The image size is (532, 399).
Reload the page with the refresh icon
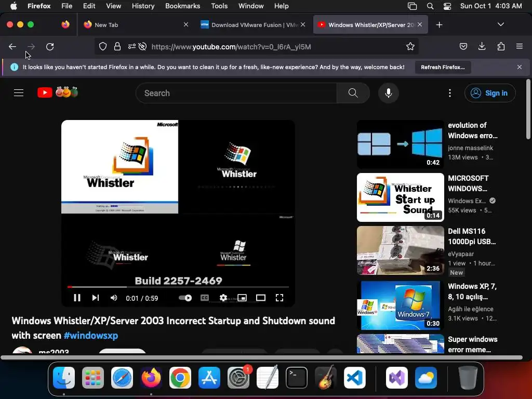[x=50, y=47]
